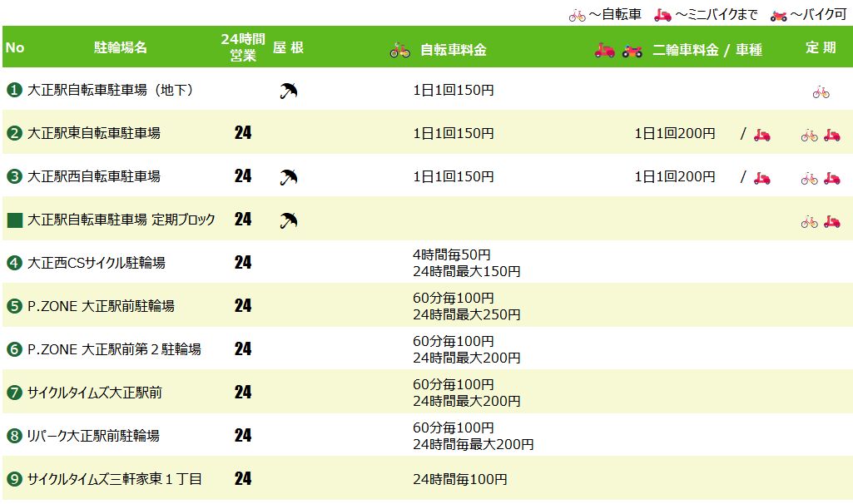Click the 駐輪場名 column header
This screenshot has height=504, width=853.
(x=121, y=47)
